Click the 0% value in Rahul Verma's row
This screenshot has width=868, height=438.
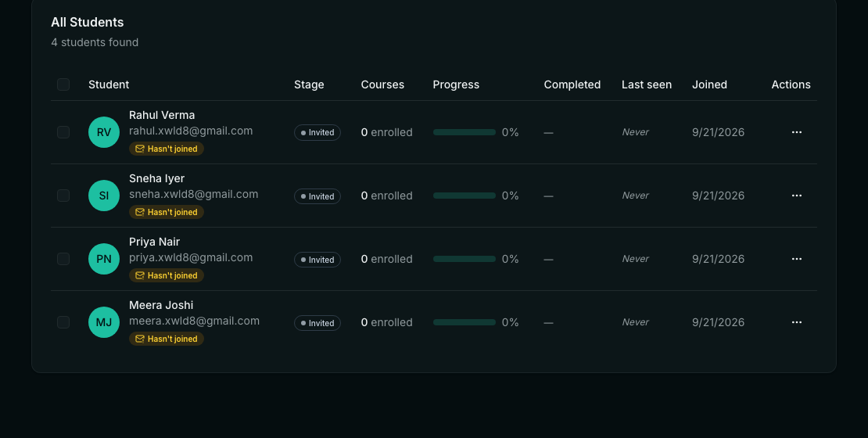pos(511,132)
